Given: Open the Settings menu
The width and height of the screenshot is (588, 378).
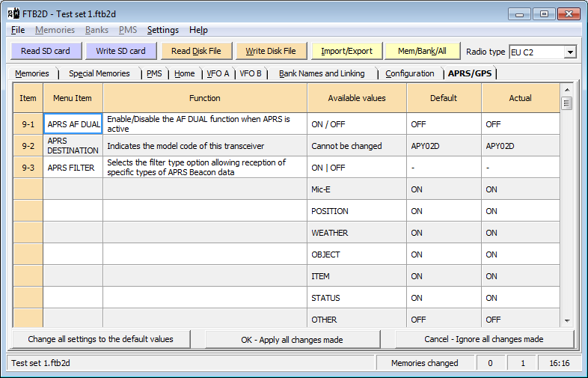Looking at the screenshot, I should click(x=163, y=30).
